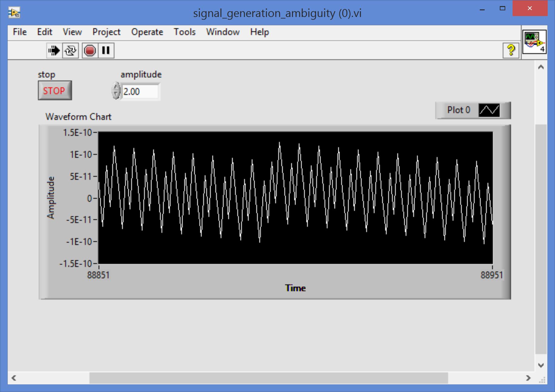Screen dimensions: 555x392
Task: Click the amplitude control label
Action: coord(141,75)
